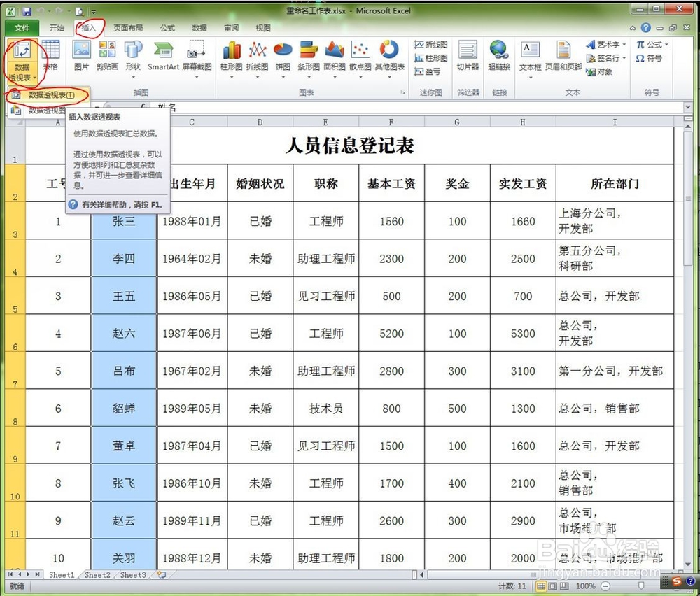Customize Quick Access Toolbar dropdown
The image size is (700, 596).
pos(94,12)
